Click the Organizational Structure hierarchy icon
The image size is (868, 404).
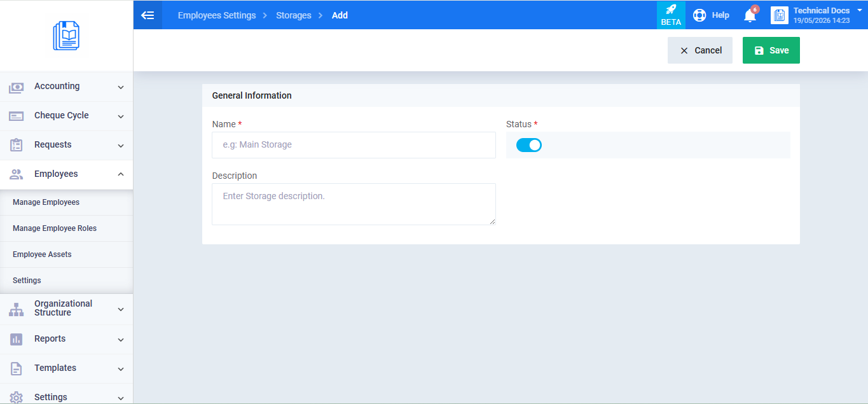(17, 310)
